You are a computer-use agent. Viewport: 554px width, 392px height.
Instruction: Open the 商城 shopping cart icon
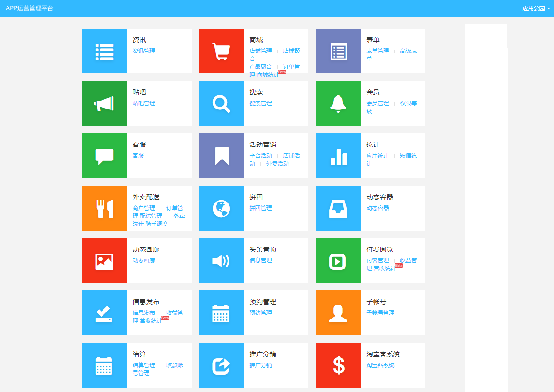coord(221,51)
